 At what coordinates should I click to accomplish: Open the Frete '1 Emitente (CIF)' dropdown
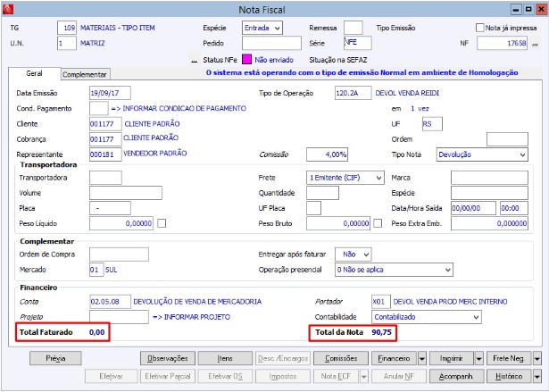[x=345, y=178]
